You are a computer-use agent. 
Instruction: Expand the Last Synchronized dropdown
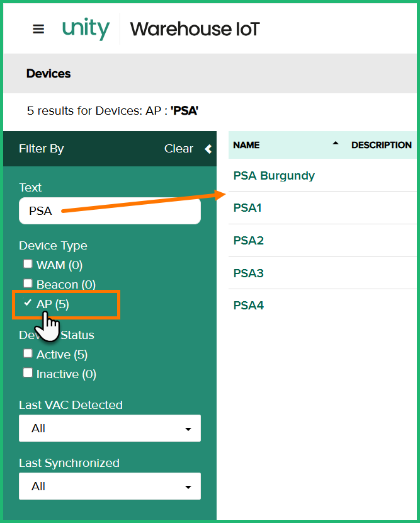[x=110, y=486]
